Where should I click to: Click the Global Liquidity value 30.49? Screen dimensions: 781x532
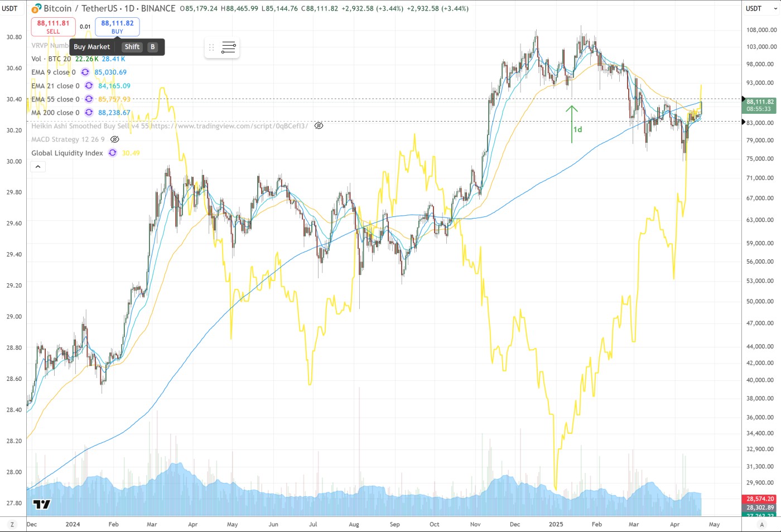131,153
